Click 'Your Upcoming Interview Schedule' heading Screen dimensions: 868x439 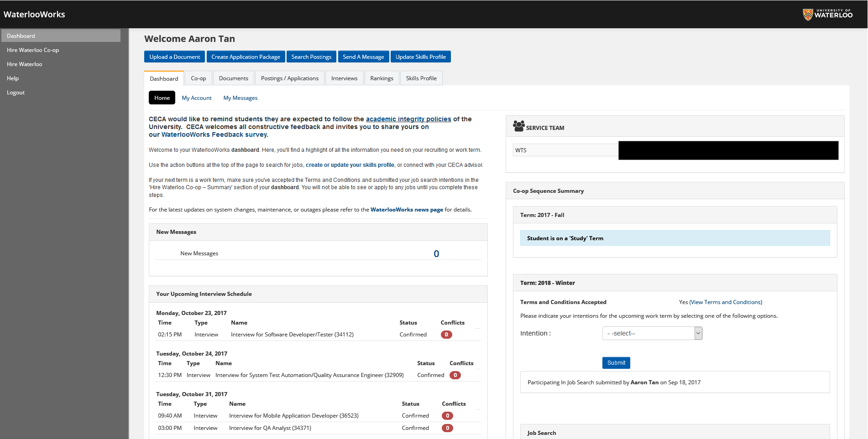click(204, 294)
